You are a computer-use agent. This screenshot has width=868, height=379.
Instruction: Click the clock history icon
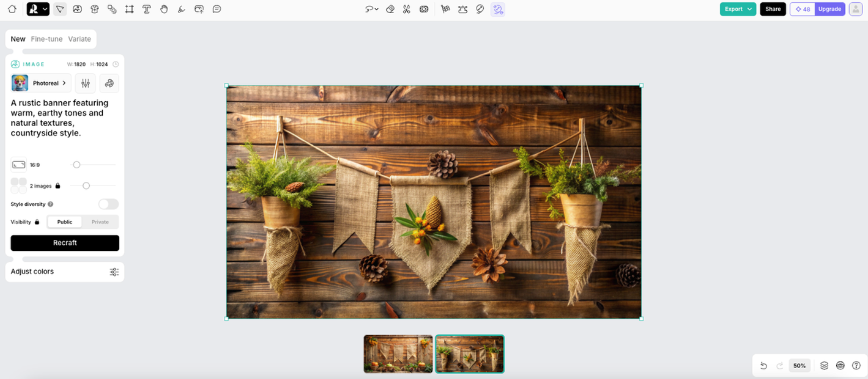pyautogui.click(x=115, y=64)
